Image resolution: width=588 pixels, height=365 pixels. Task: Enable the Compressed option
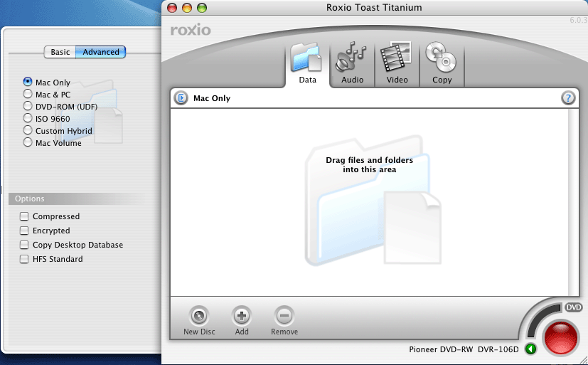click(x=50, y=216)
